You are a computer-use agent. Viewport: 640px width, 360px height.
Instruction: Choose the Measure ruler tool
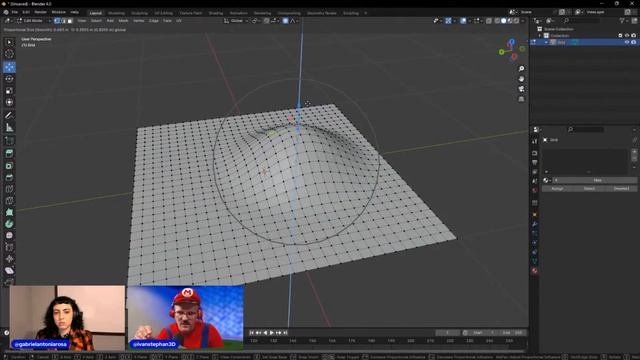click(9, 128)
